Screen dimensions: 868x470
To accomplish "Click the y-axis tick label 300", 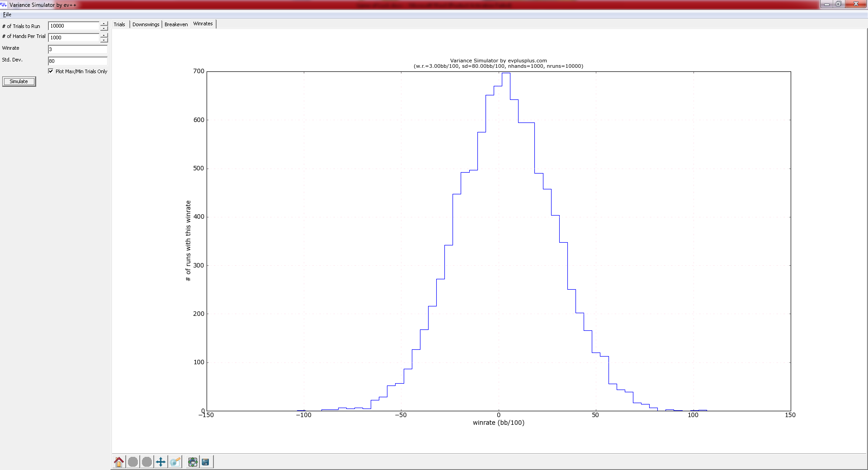I will [198, 265].
